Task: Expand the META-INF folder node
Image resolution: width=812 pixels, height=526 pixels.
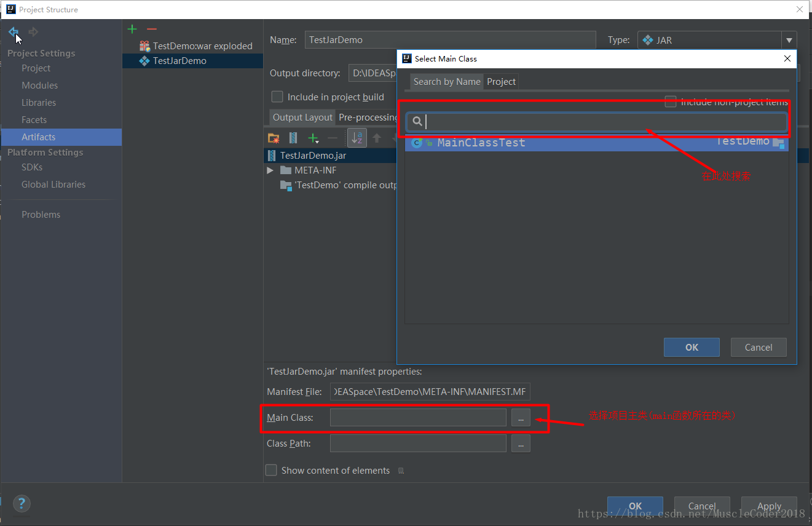Action: pos(270,170)
